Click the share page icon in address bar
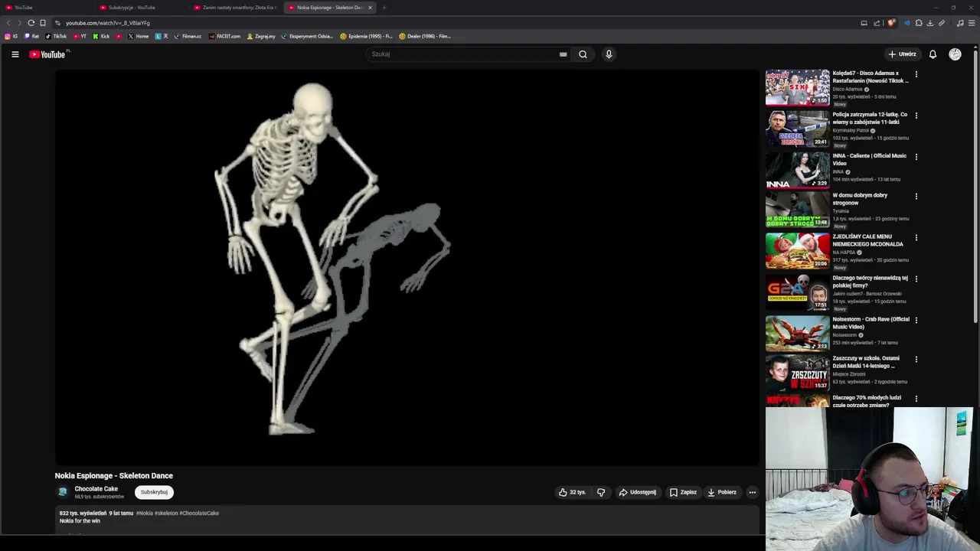 [x=877, y=23]
